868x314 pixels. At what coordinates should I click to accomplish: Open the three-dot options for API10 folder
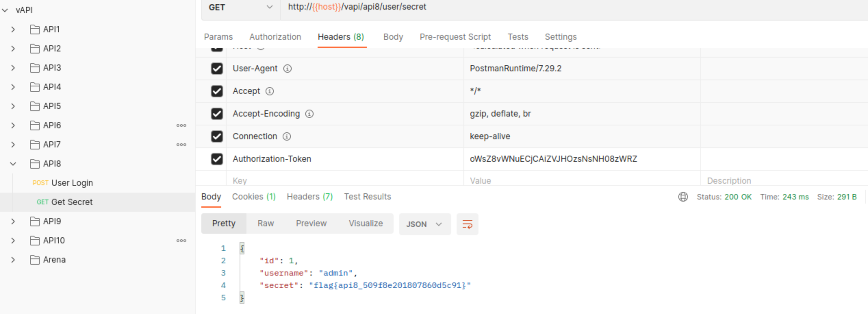181,241
